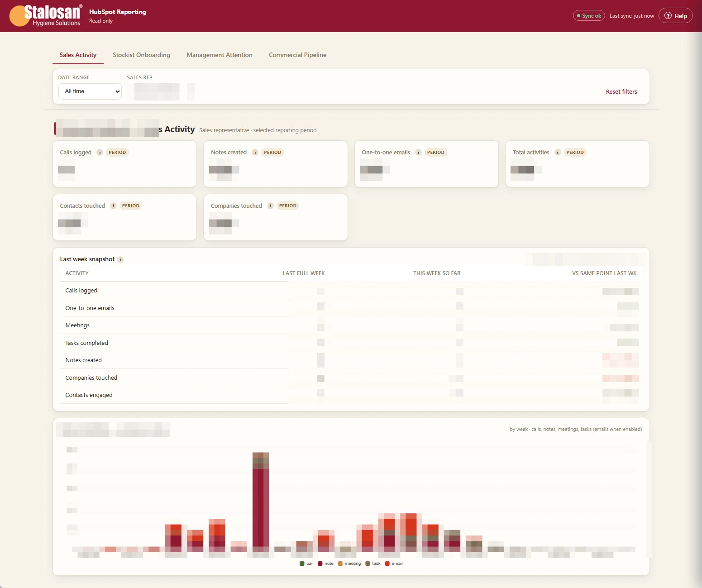702x588 pixels.
Task: Open the Sales Rep selector
Action: tap(161, 91)
